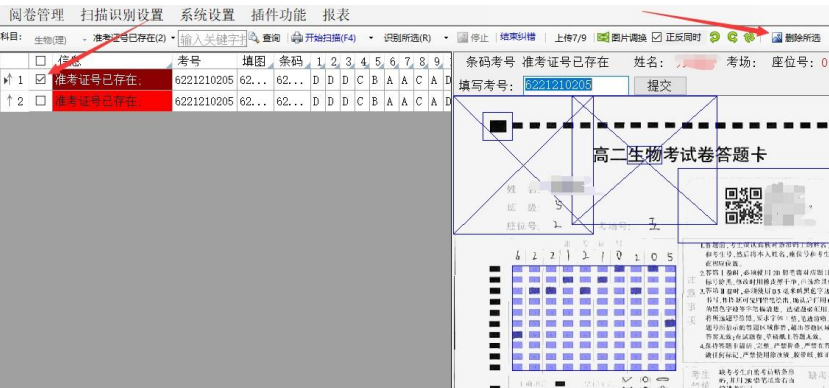Click the 图片调换 image swap icon

coord(603,38)
